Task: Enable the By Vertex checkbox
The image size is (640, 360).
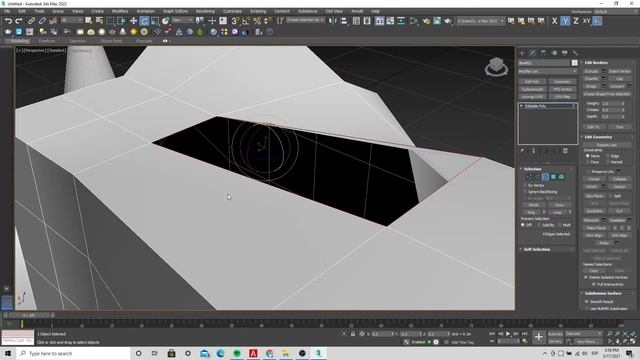Action: tap(525, 185)
